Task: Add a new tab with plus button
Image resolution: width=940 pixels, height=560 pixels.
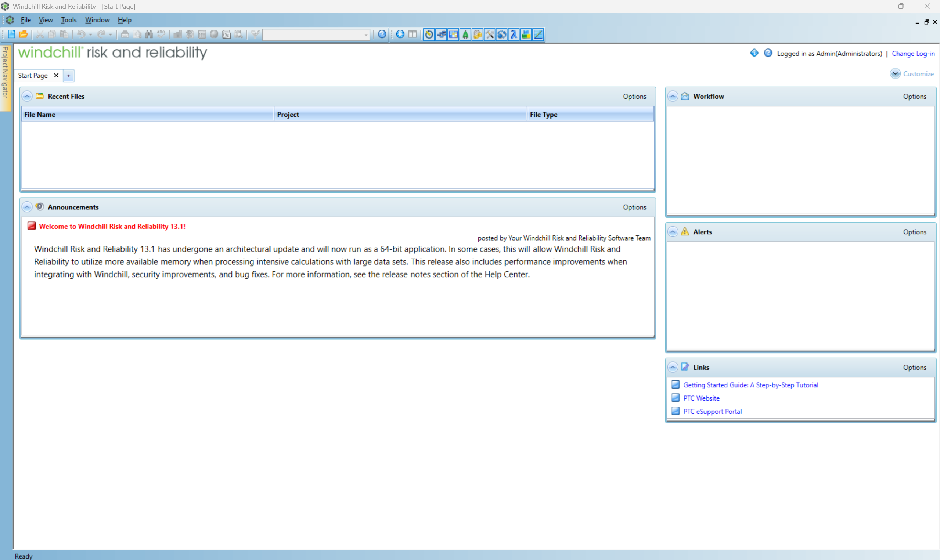Action: coord(68,76)
